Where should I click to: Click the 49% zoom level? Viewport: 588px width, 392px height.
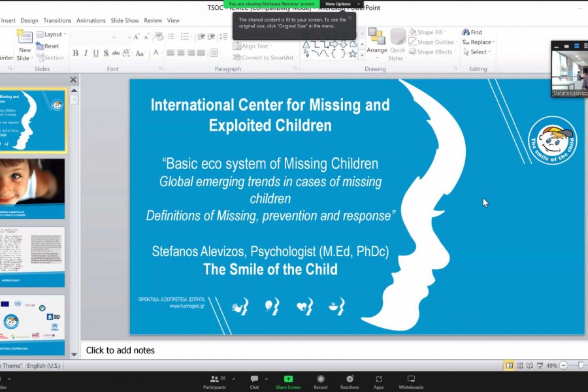551,365
